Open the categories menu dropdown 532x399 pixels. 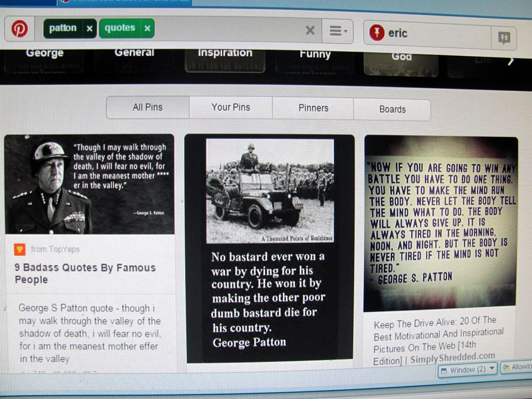338,31
